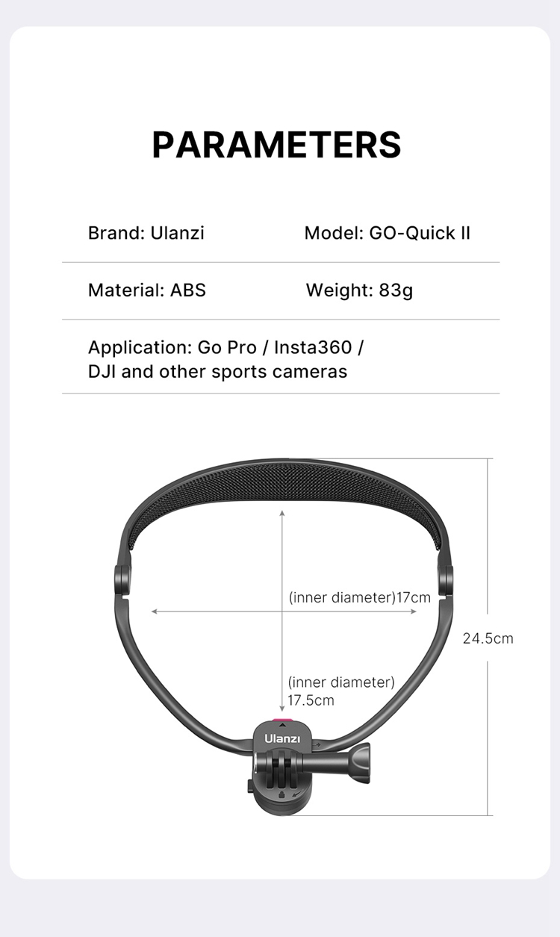560x937 pixels.
Task: Click the right hinge of the neck holder
Action: (x=447, y=579)
